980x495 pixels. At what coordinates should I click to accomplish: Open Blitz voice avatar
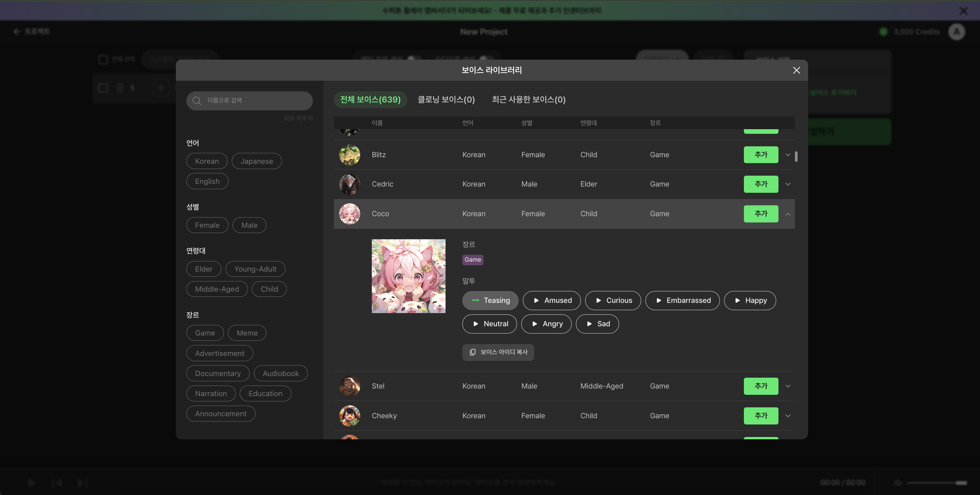[349, 155]
